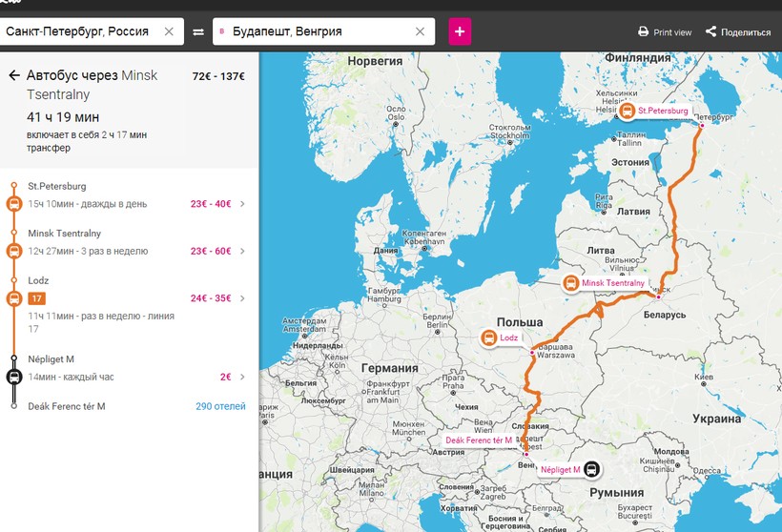
Task: Click the bus icon in the St.Petersburg itinerary step
Action: 14,204
